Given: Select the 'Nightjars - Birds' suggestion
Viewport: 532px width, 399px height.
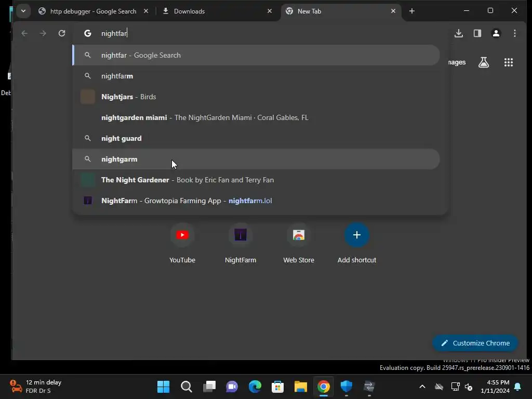Looking at the screenshot, I should click(256, 97).
